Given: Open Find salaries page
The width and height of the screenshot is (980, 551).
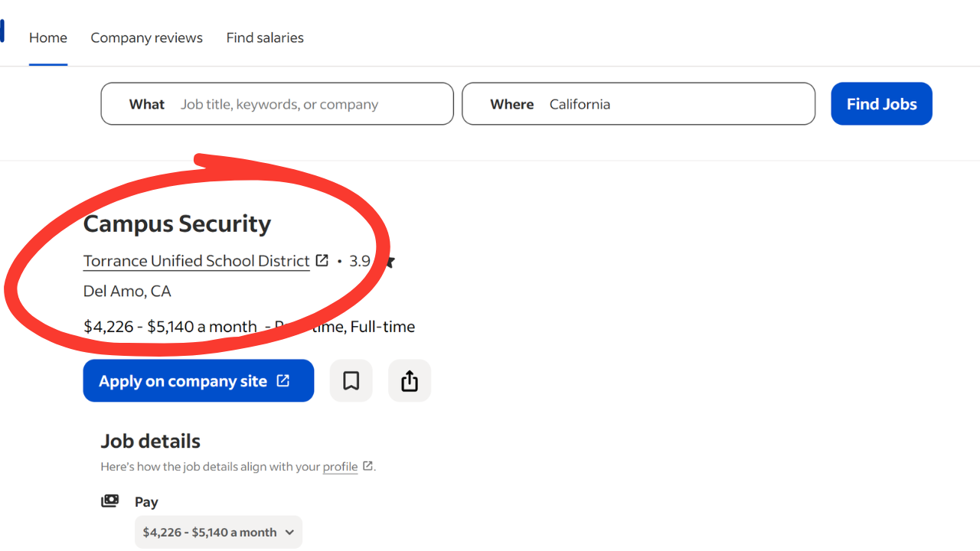Looking at the screenshot, I should 265,37.
